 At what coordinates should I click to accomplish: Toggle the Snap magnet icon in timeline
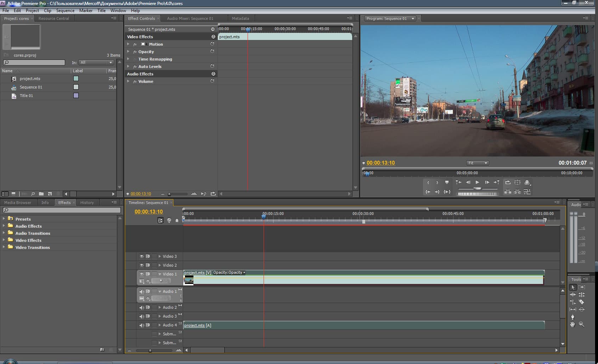(160, 220)
